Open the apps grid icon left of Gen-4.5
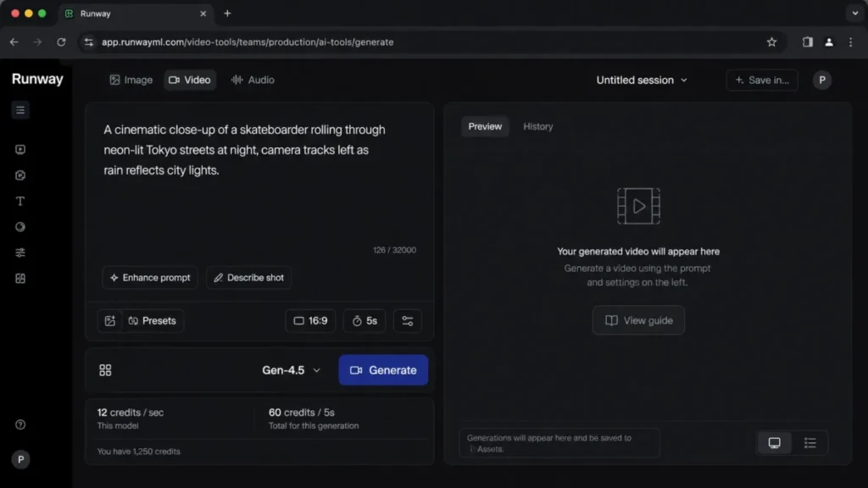 point(105,370)
